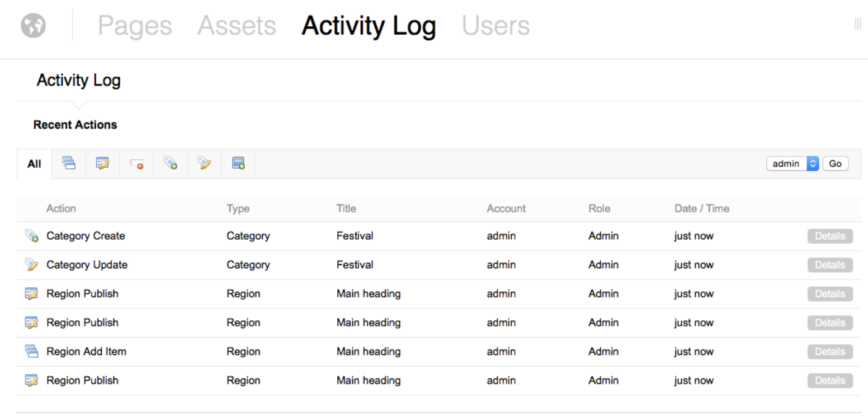Click 'Region' type in Region Add Item row
868x417 pixels.
tap(243, 352)
